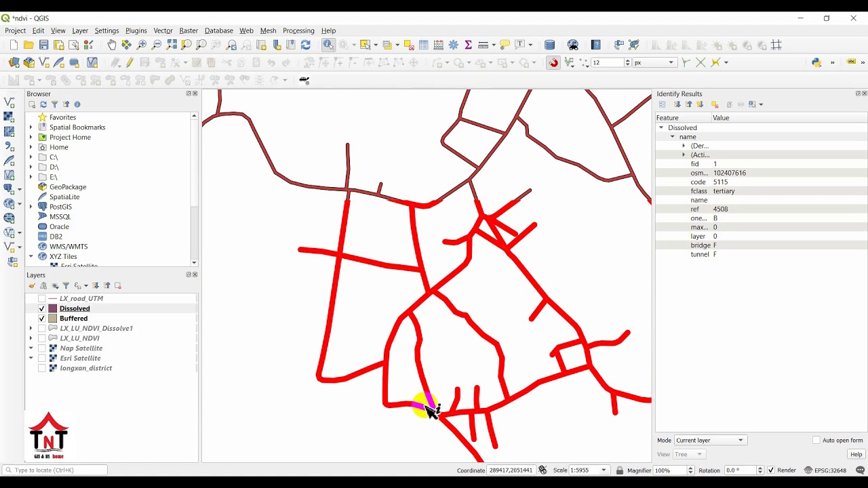Open the identify Mode dropdown (Current layer)
Image resolution: width=868 pixels, height=488 pixels.
tap(710, 441)
